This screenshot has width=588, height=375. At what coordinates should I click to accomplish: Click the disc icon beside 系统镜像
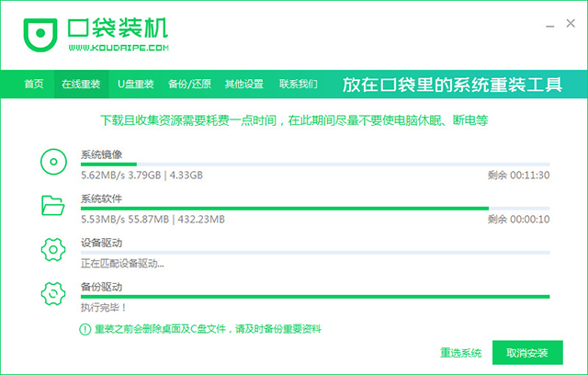point(53,162)
